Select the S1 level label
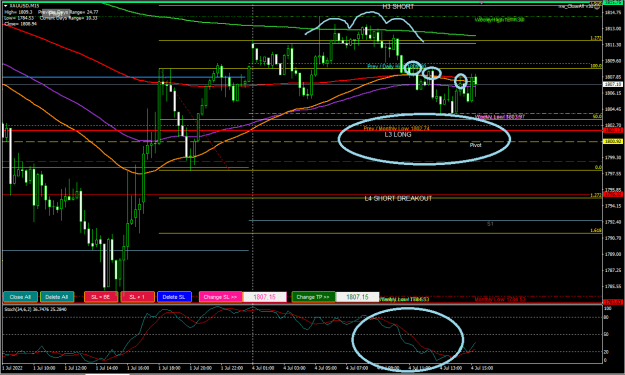The image size is (625, 375). (490, 224)
